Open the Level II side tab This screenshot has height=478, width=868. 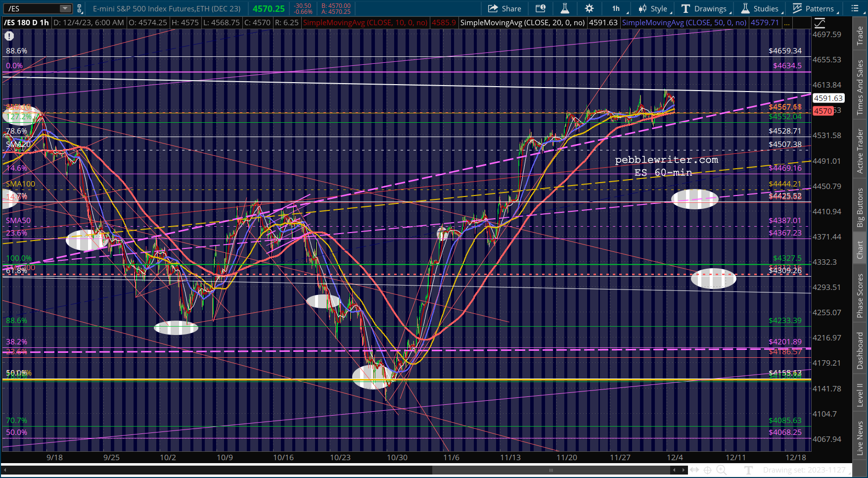pos(860,395)
